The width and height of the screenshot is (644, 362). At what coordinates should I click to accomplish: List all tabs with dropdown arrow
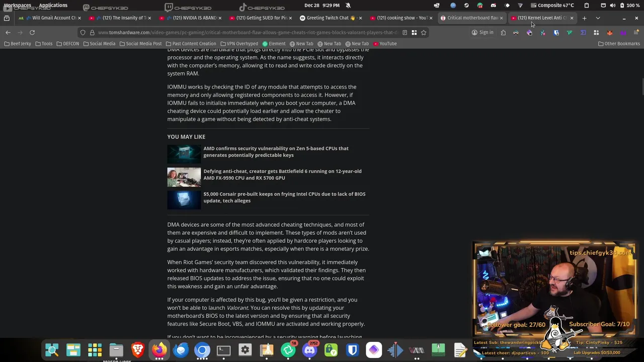(x=598, y=18)
